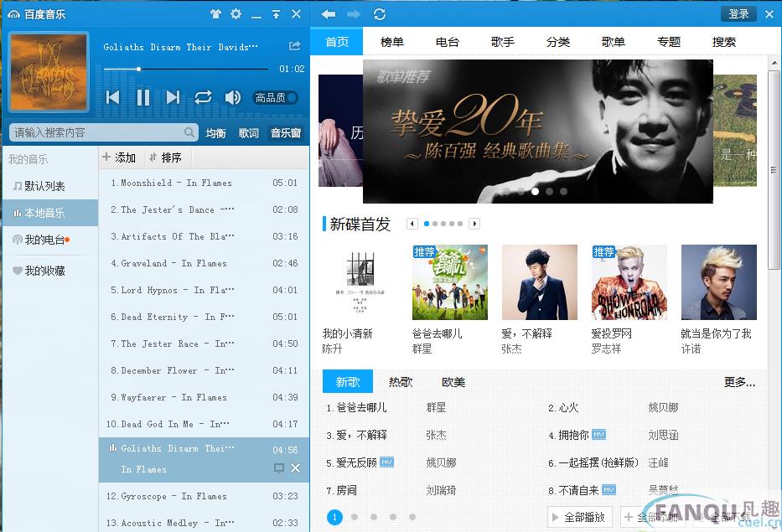The image size is (782, 532).
Task: Toggle the repeat loop mode icon
Action: click(x=203, y=97)
